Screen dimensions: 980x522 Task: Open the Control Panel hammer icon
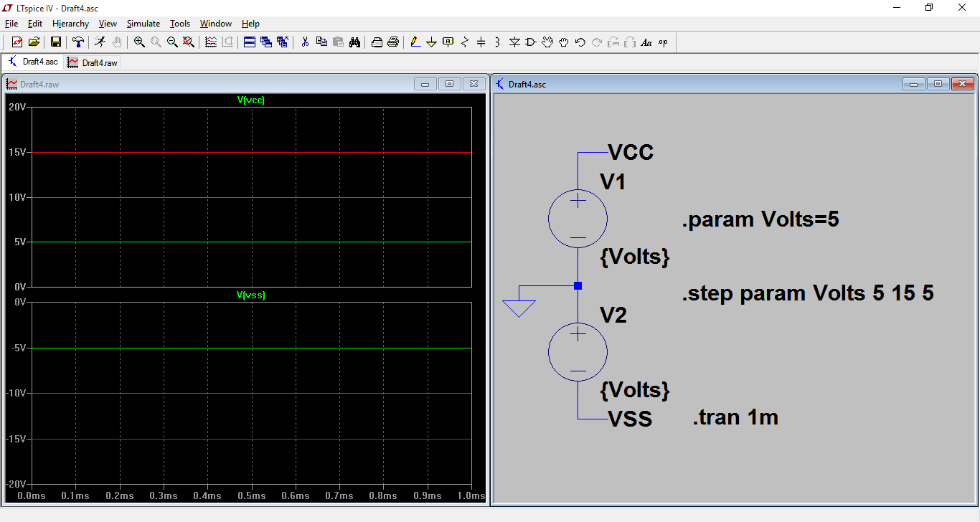coord(77,42)
